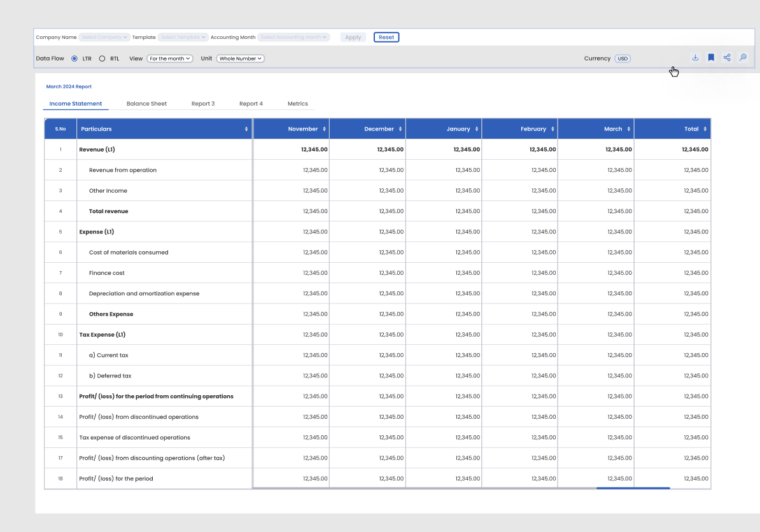Click the 'Revenue (L1)' row label

point(97,150)
